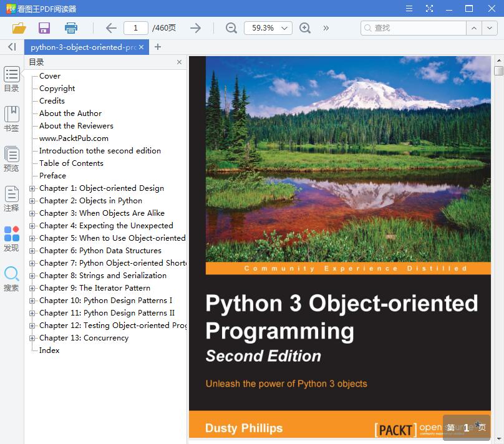Screen dimensions: 504x444
Task: Expand Chapter 9: The Iterator Pattern
Action: point(32,289)
